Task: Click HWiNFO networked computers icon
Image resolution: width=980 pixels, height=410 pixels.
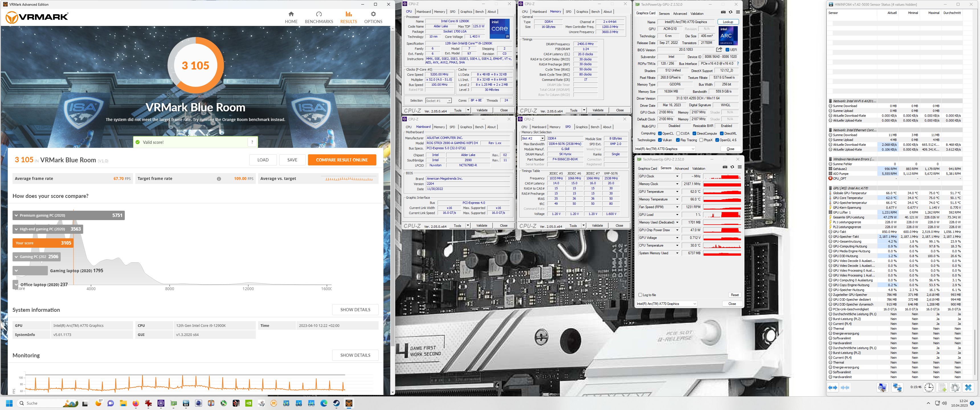Action: pos(897,388)
